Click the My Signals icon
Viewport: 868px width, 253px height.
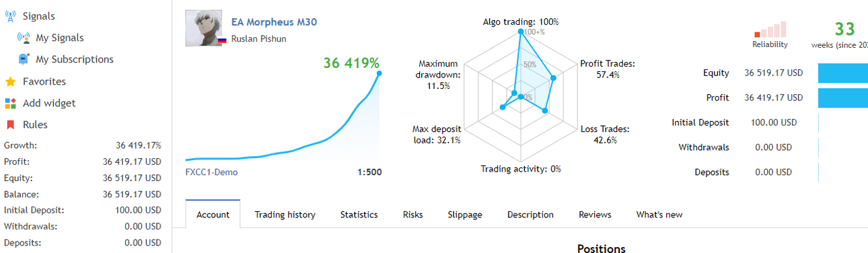click(24, 38)
